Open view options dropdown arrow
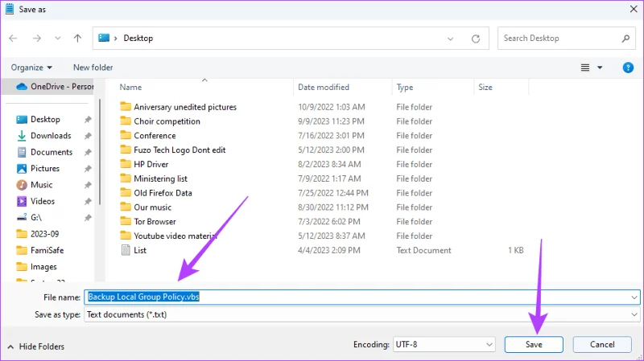Screen dimensions: 644x361 (x=600, y=68)
